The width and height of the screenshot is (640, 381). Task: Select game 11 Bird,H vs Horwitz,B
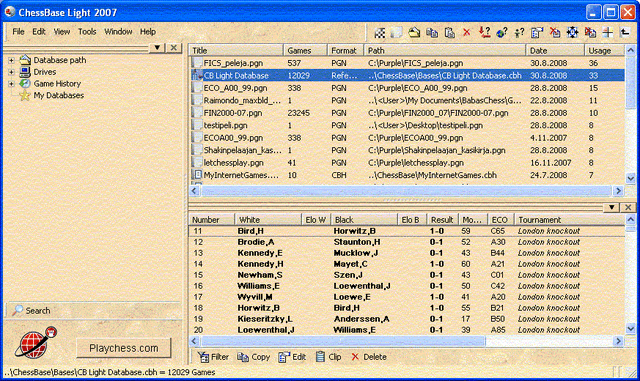click(x=407, y=231)
